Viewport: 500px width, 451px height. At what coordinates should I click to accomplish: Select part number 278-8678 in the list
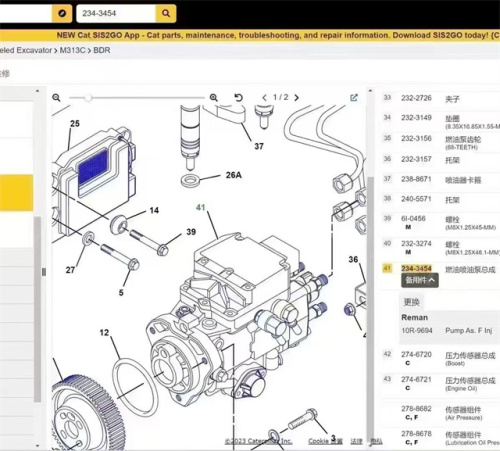(x=416, y=434)
